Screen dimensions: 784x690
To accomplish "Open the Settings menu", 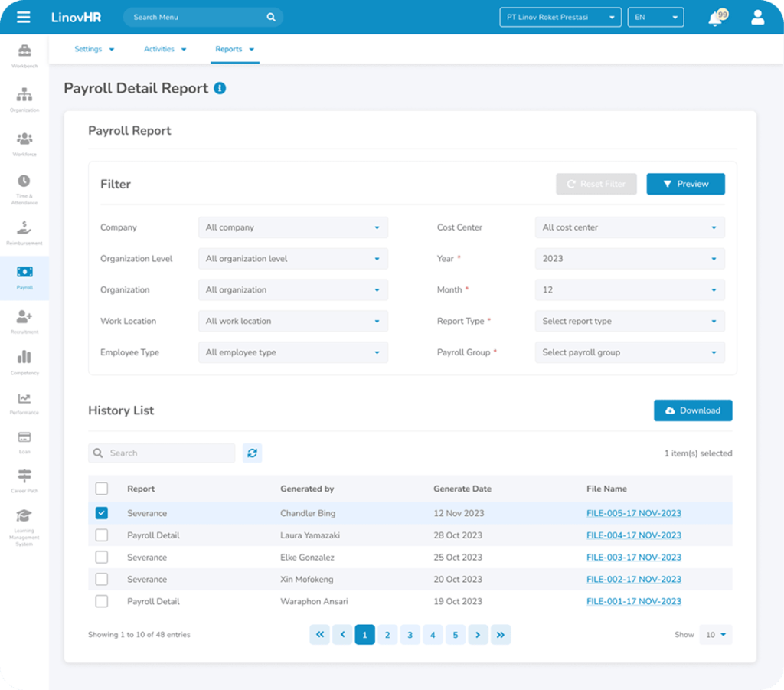I will 87,48.
